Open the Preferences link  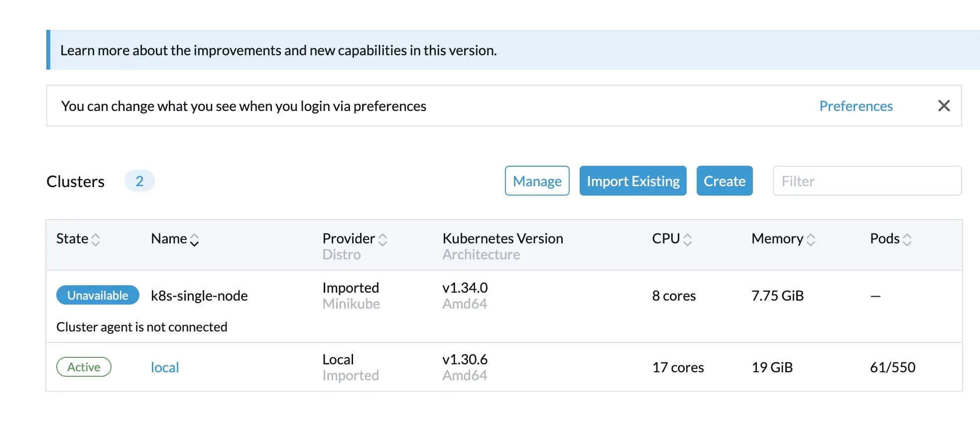pos(856,106)
